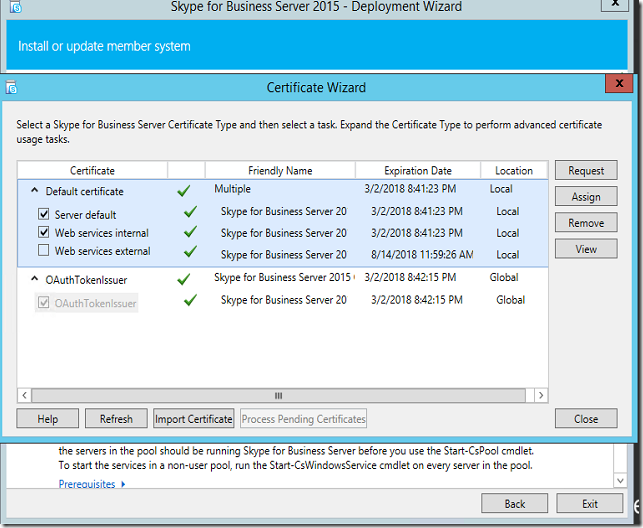
Task: Click green checkmark beside OAuthTokenIssuer parent row
Action: tap(184, 279)
